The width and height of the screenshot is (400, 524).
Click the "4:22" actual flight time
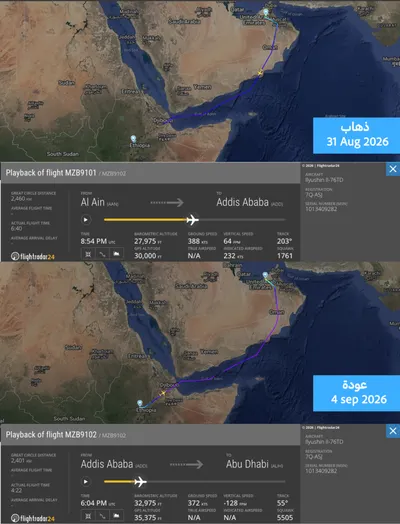tap(16, 491)
